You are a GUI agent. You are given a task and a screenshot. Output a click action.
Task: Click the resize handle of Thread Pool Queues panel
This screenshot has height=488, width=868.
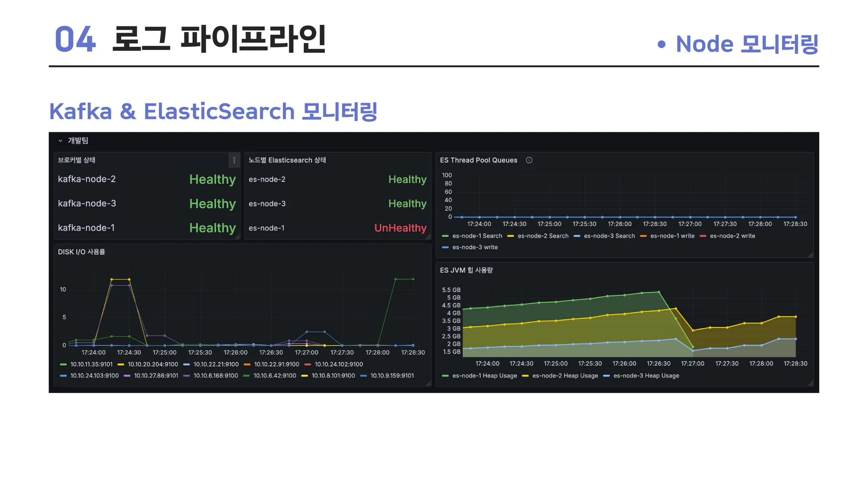tap(811, 255)
